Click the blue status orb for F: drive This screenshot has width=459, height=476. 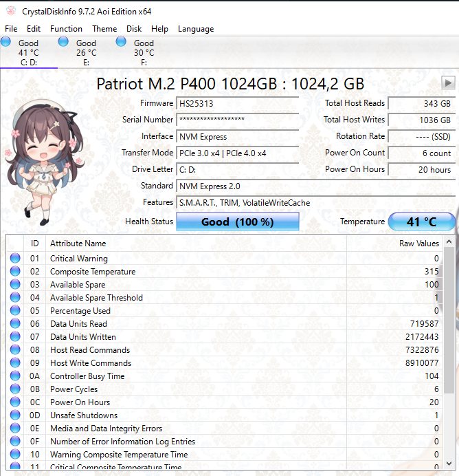(x=121, y=41)
